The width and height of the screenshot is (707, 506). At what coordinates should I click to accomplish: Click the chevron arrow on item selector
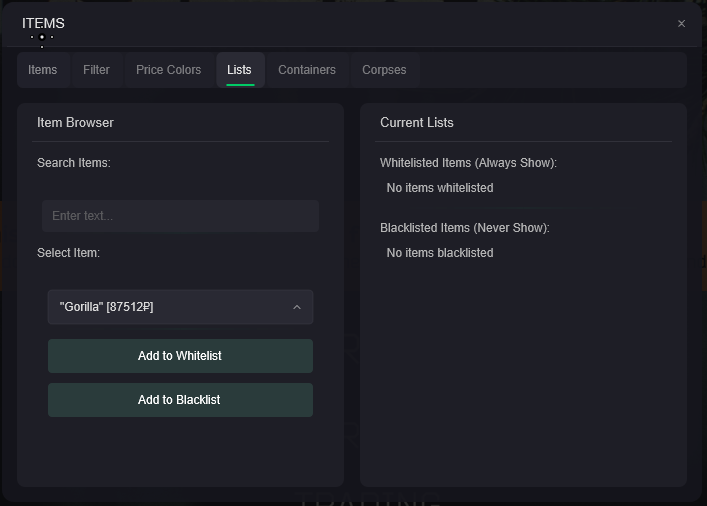(296, 307)
